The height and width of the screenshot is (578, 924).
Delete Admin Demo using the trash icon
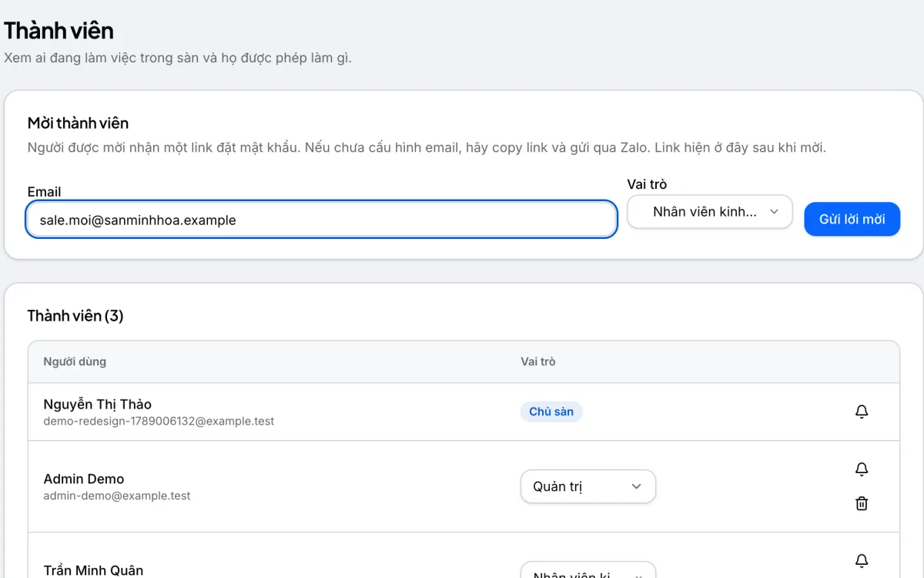[x=862, y=503]
